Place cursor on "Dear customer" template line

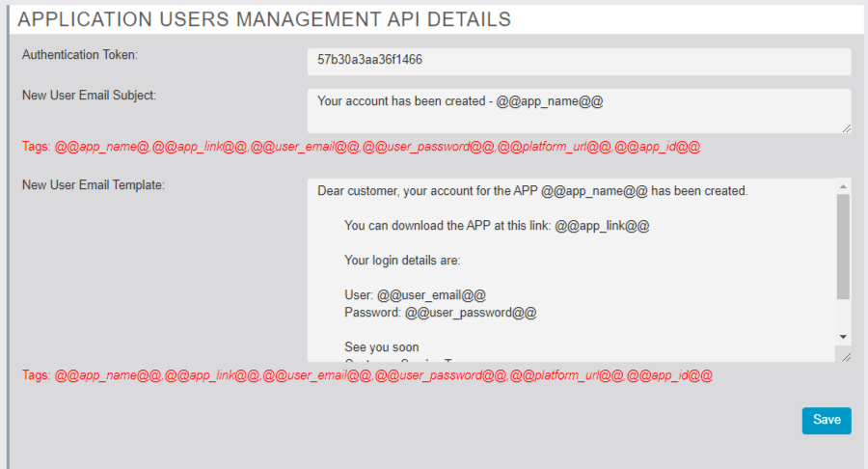pos(532,191)
